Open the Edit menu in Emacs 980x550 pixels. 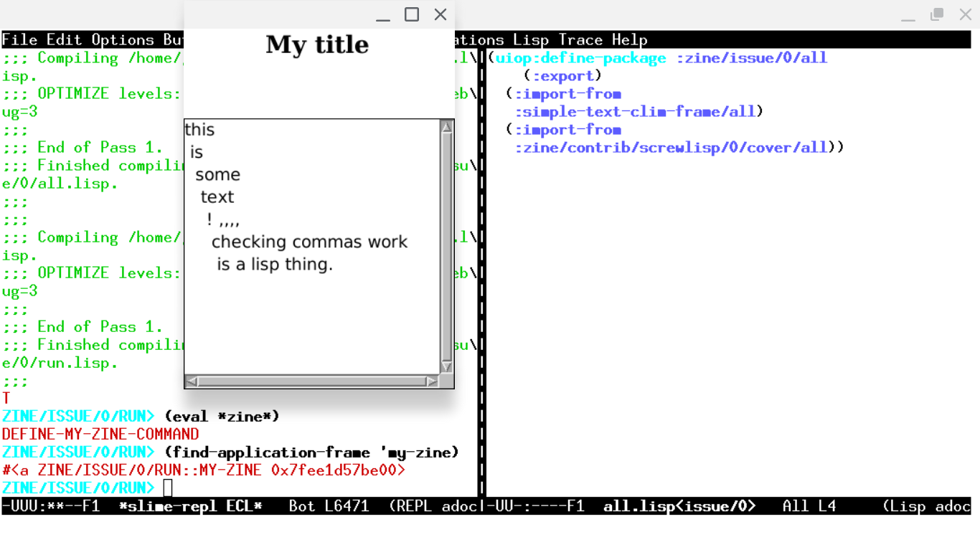click(x=65, y=40)
